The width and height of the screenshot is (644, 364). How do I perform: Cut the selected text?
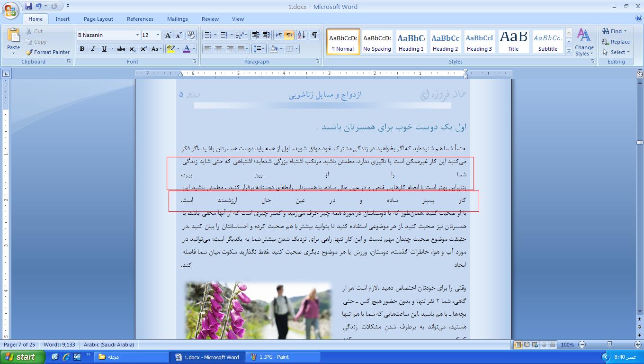pyautogui.click(x=35, y=31)
